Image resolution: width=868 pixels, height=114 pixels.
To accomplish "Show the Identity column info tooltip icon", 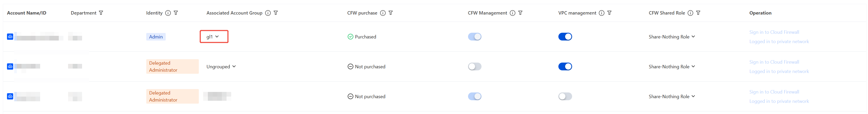I will point(168,13).
